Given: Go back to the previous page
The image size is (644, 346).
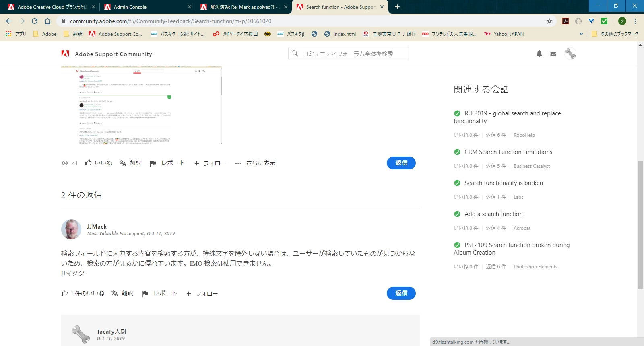Looking at the screenshot, I should point(9,21).
